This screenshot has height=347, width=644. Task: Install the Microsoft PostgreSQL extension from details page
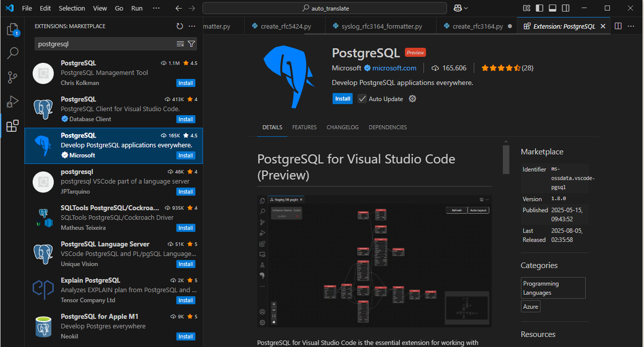tap(342, 99)
